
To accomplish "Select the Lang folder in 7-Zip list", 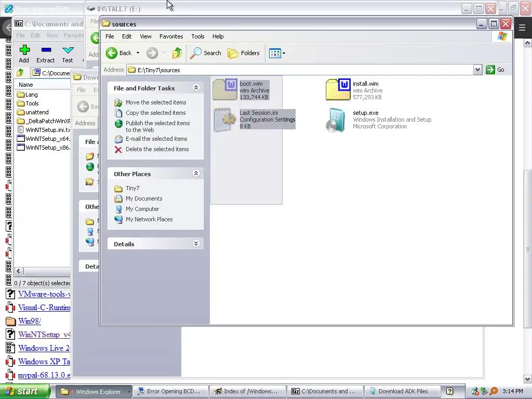I will (x=27, y=95).
